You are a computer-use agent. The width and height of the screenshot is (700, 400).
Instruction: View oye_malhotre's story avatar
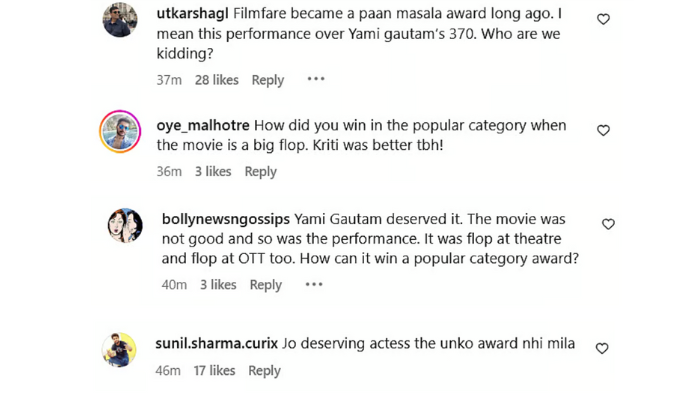pyautogui.click(x=120, y=131)
